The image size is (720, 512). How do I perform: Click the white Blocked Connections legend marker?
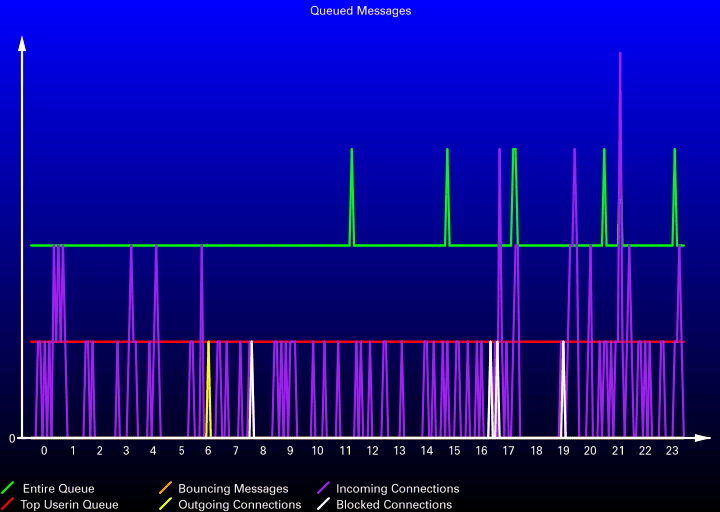pyautogui.click(x=323, y=505)
